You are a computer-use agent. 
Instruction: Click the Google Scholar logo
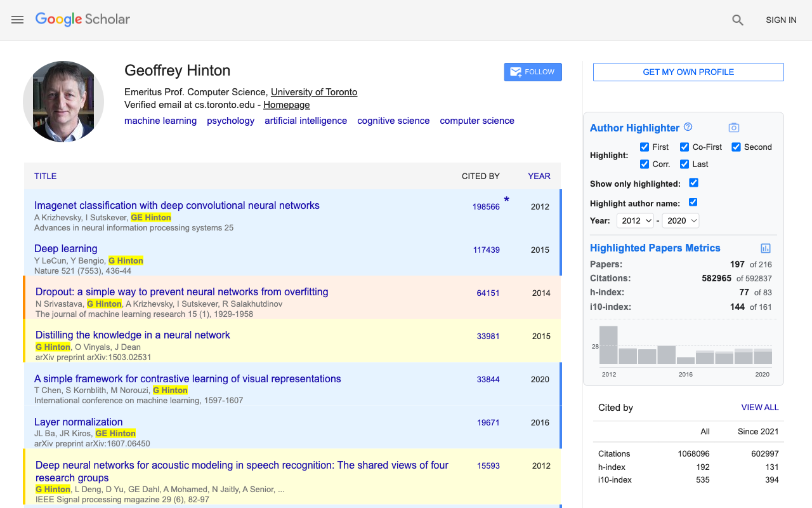pos(82,20)
